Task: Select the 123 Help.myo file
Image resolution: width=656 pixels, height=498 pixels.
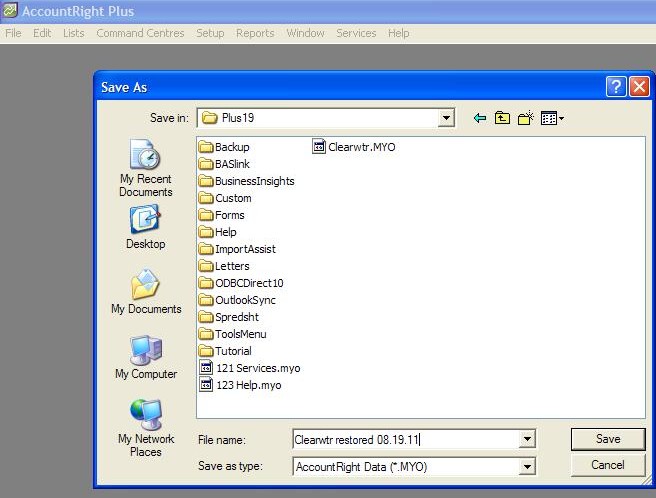Action: [x=241, y=385]
